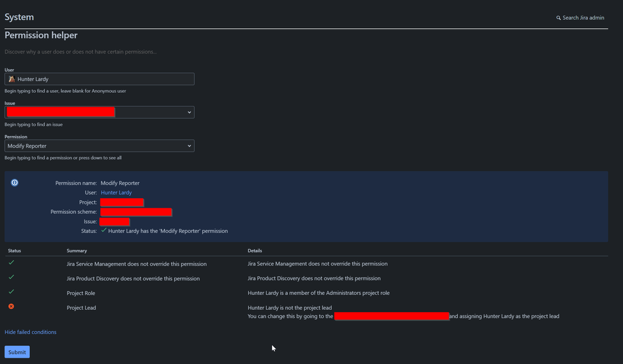Submit the permission helper form

tap(17, 352)
